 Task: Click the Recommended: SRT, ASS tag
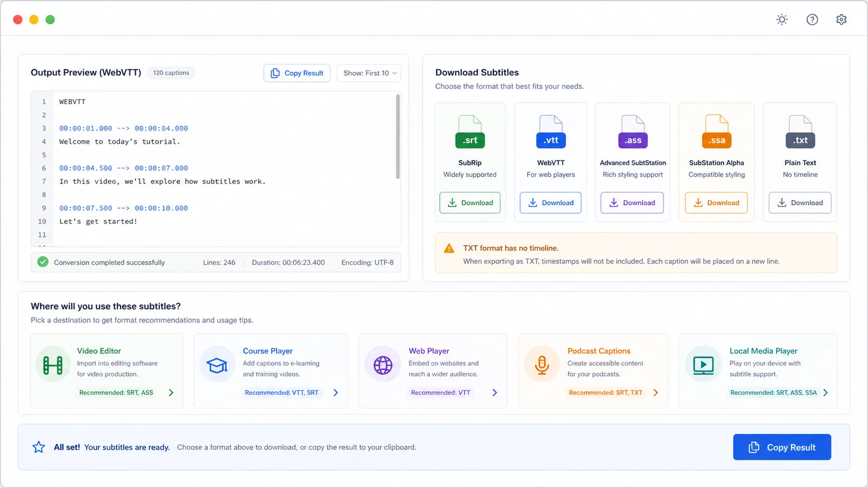tap(116, 393)
